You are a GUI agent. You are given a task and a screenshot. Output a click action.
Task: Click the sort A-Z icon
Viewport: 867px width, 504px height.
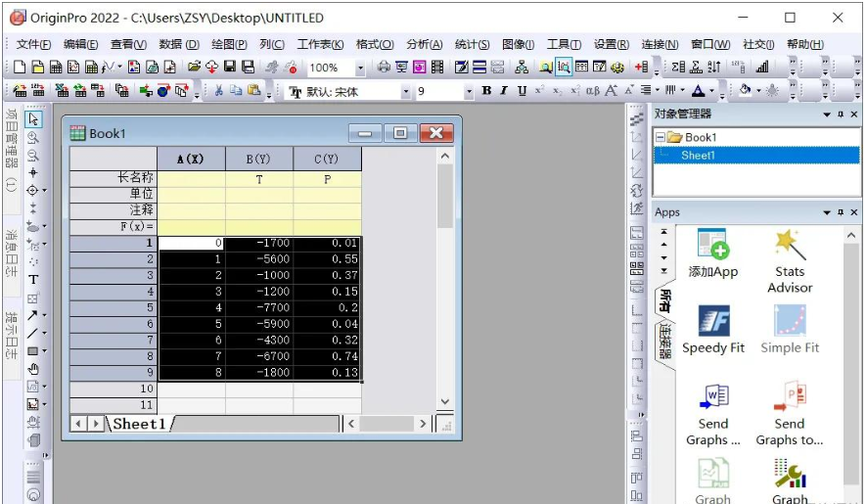click(x=713, y=67)
